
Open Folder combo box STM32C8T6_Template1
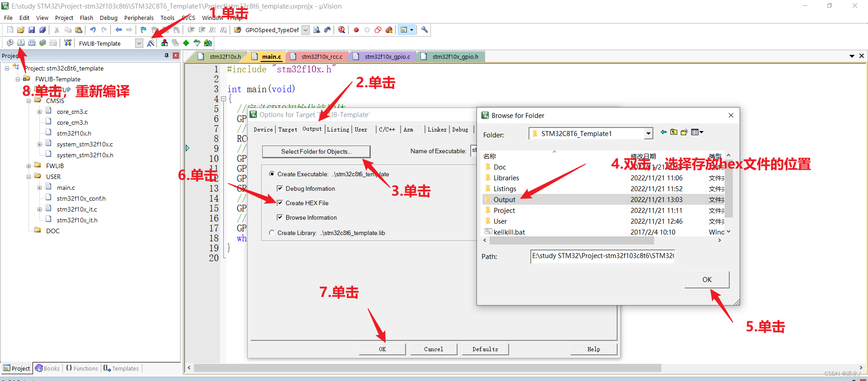click(x=591, y=133)
